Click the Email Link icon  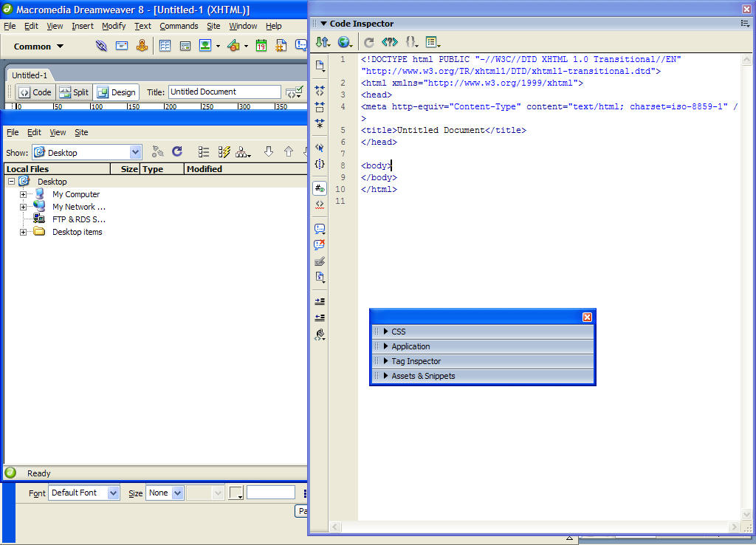click(x=122, y=46)
